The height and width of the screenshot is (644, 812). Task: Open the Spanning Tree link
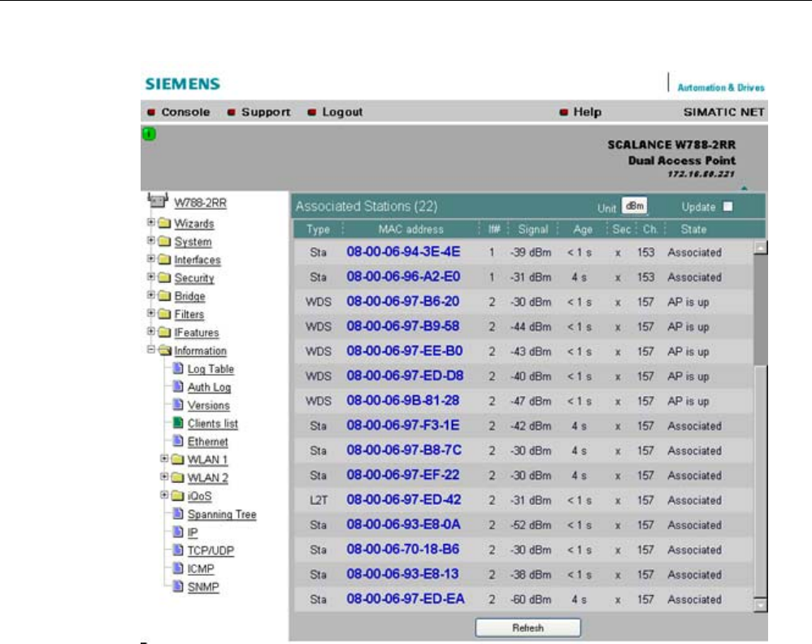222,514
